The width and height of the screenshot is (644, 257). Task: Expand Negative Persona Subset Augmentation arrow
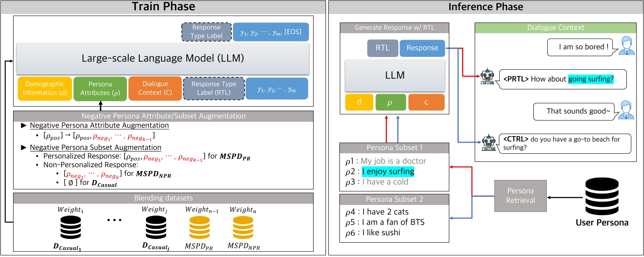pyautogui.click(x=24, y=148)
